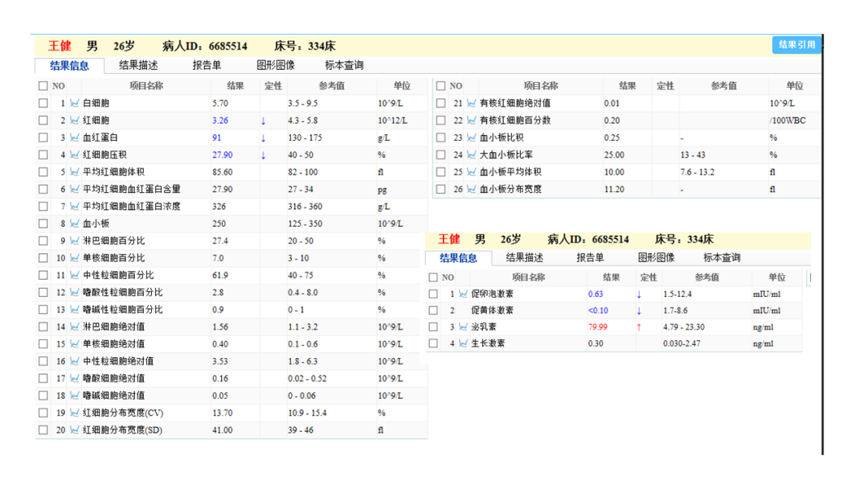Open trend chart icon for 红细胞分布宽度(CV)

(x=74, y=413)
